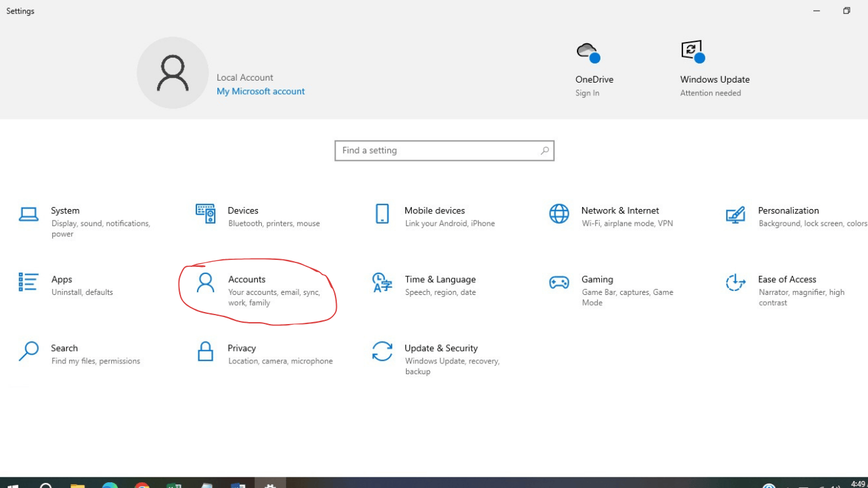Viewport: 868px width, 488px height.
Task: Click the Find a setting search box
Action: point(444,150)
